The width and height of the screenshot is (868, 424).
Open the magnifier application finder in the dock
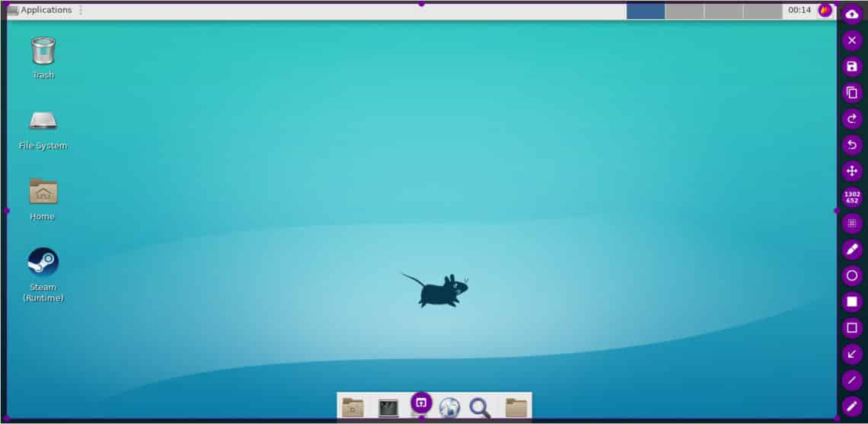pos(480,408)
